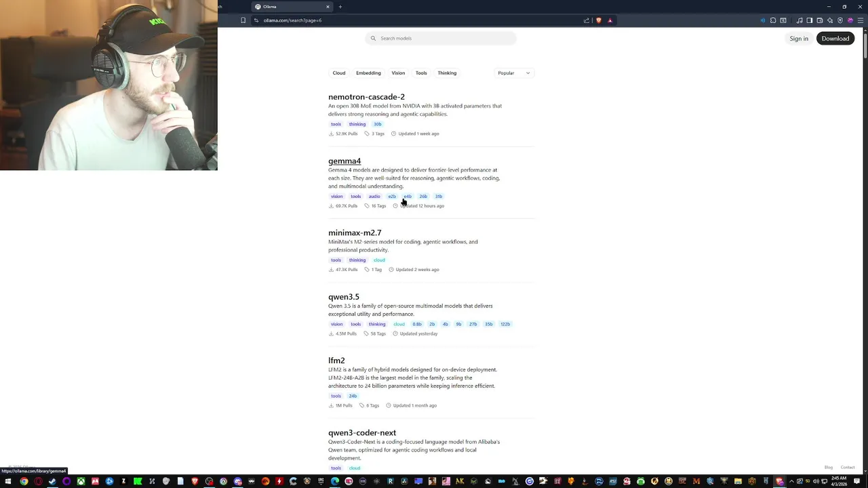Click the 122b tag under qwen3.5

(505, 324)
